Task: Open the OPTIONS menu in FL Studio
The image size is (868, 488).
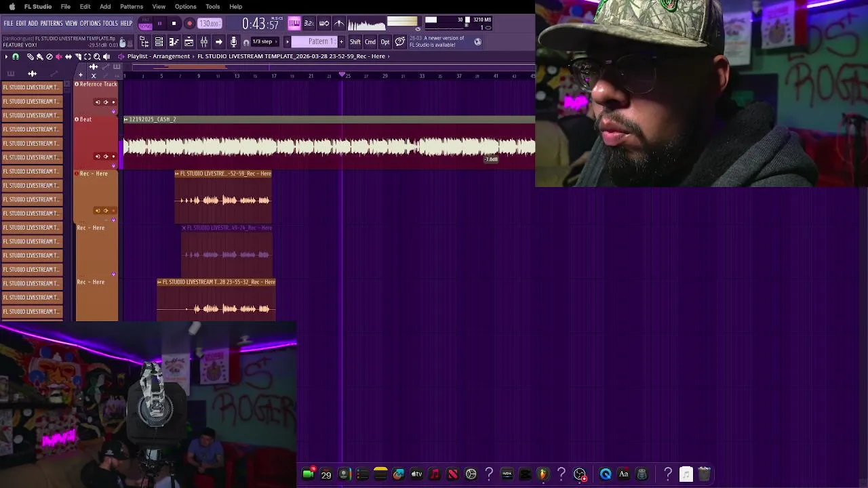Action: point(90,23)
